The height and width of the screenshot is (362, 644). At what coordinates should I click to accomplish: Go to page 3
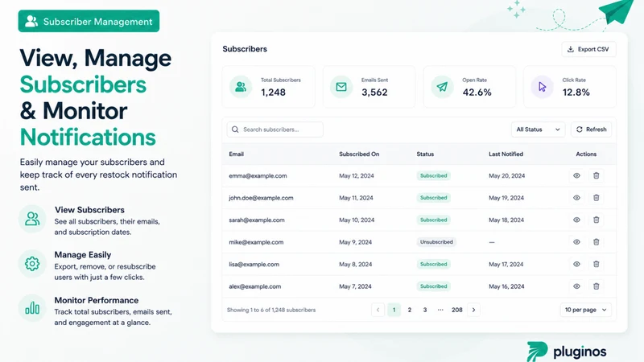[425, 310]
